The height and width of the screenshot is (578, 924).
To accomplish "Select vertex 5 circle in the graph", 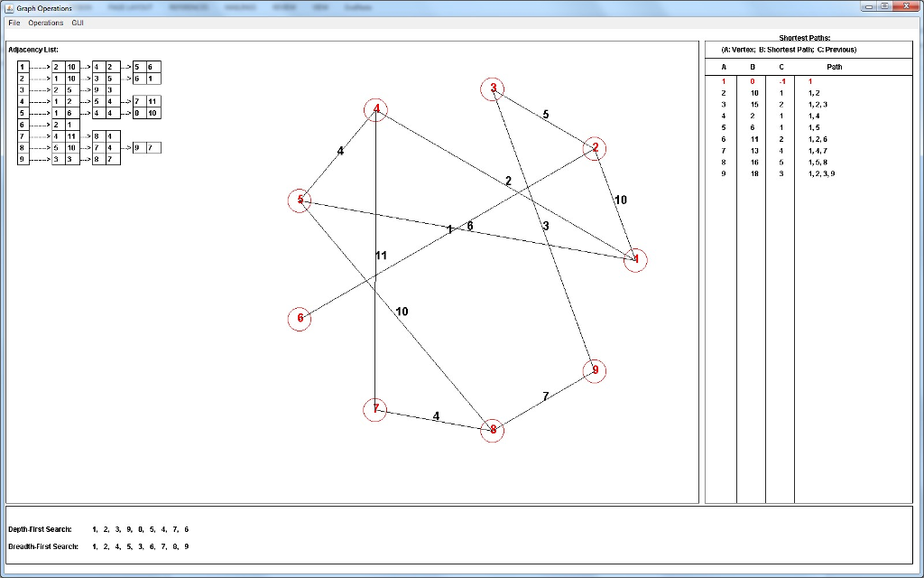I will pyautogui.click(x=300, y=200).
